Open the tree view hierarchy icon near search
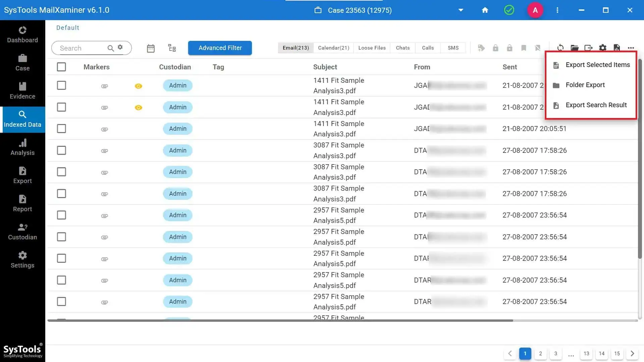Viewport: 644px width, 362px height. click(172, 48)
